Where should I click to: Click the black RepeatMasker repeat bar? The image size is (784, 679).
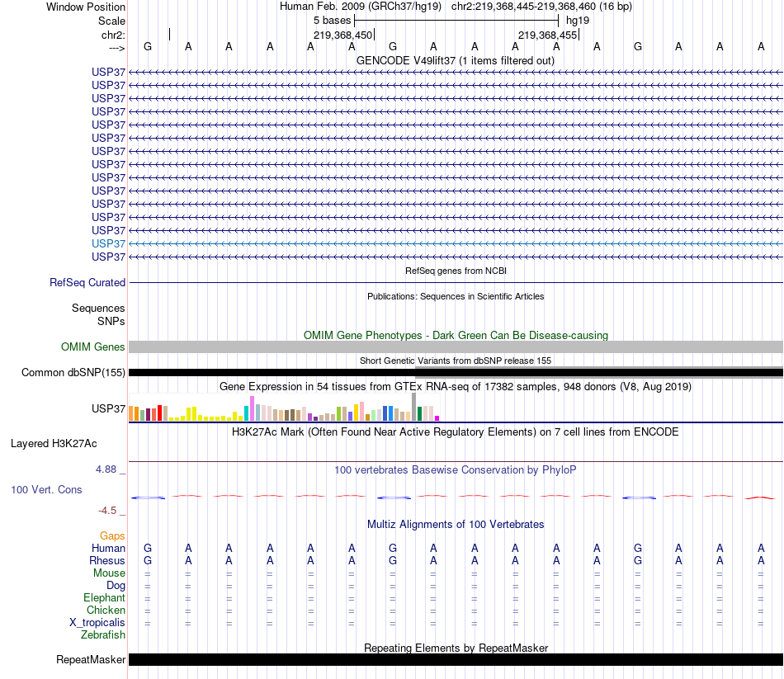(x=456, y=659)
